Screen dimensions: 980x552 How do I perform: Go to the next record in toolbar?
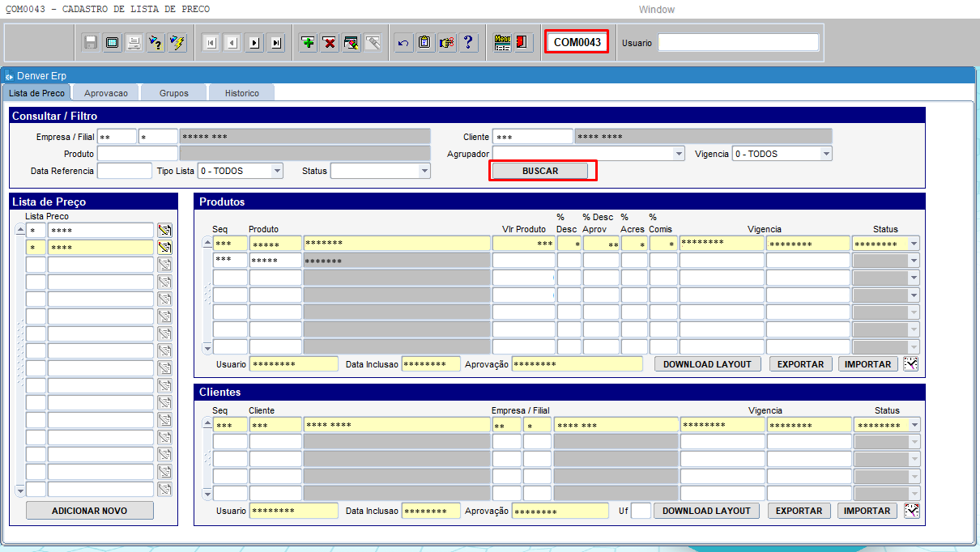254,43
